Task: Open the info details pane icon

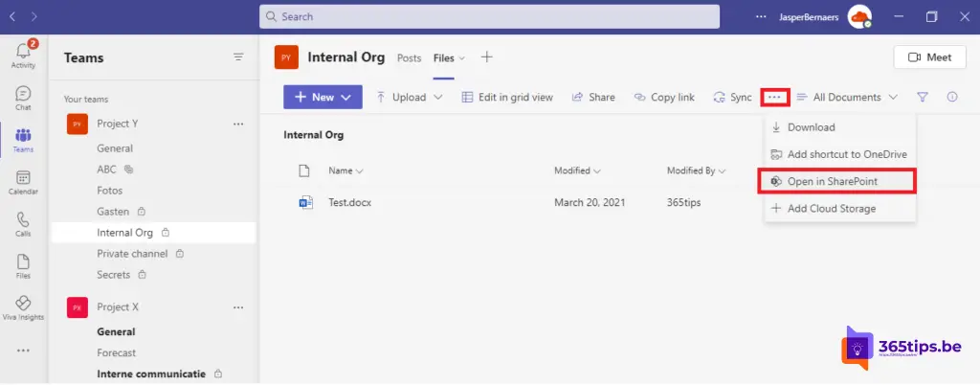Action: point(952,97)
